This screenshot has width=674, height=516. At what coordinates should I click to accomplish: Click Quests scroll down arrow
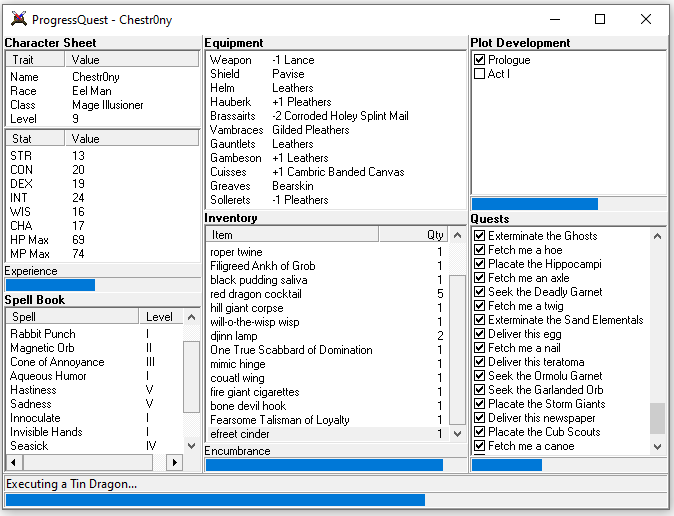[x=657, y=447]
